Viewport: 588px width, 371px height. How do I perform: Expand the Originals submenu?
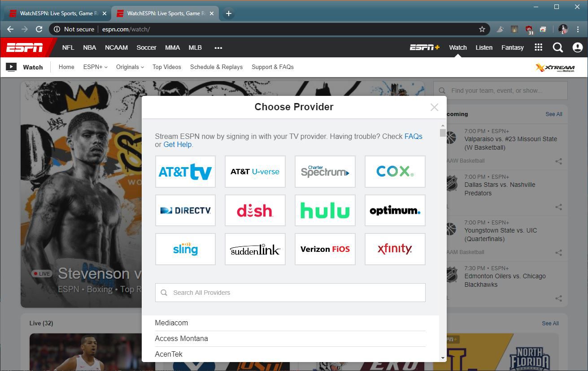pyautogui.click(x=130, y=67)
